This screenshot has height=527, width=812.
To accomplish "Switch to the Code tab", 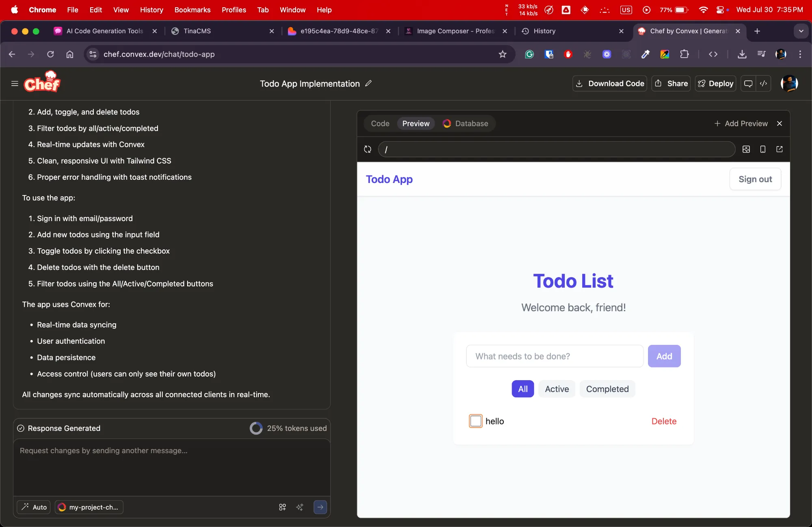I will [x=380, y=124].
